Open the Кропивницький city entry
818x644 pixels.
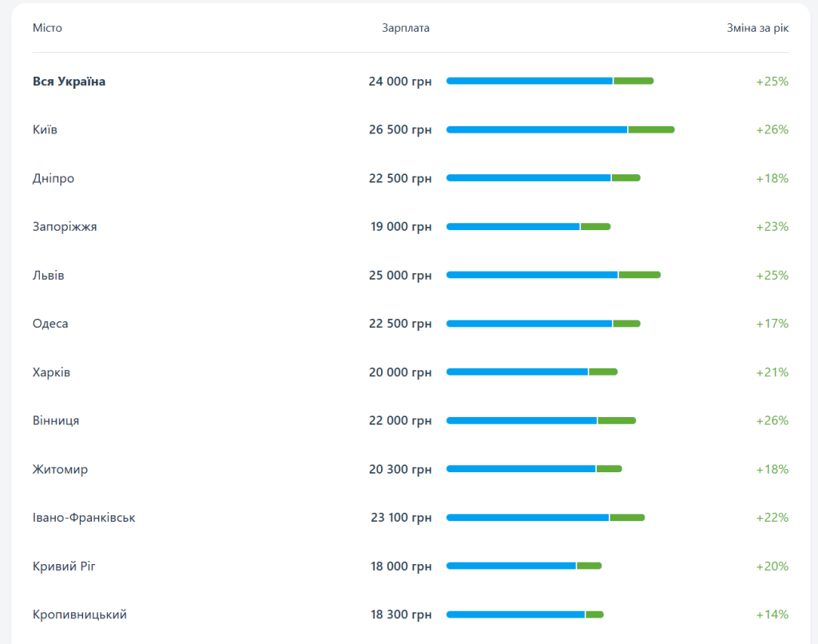[79, 614]
